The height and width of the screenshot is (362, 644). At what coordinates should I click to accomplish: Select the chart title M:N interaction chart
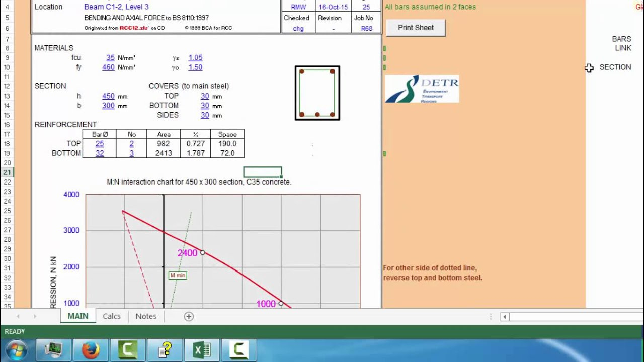click(199, 182)
